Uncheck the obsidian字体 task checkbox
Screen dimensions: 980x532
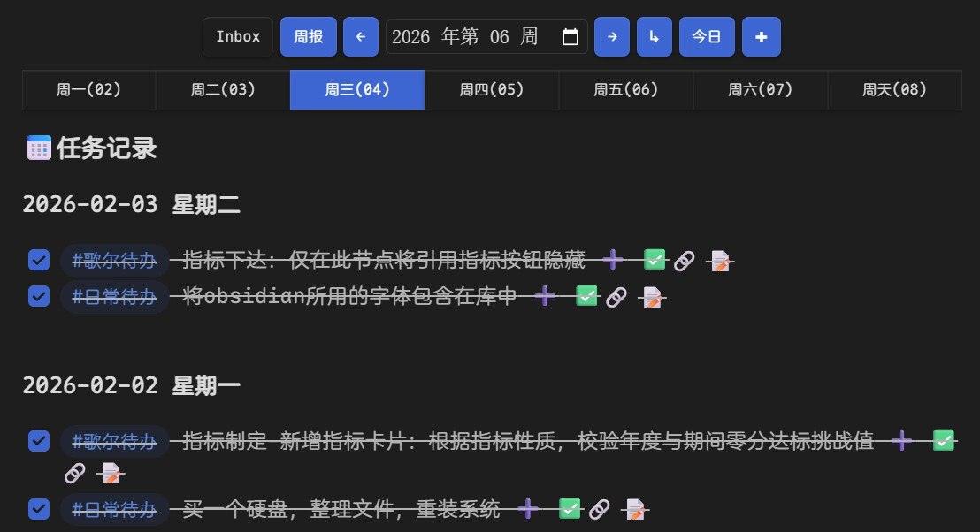[39, 296]
